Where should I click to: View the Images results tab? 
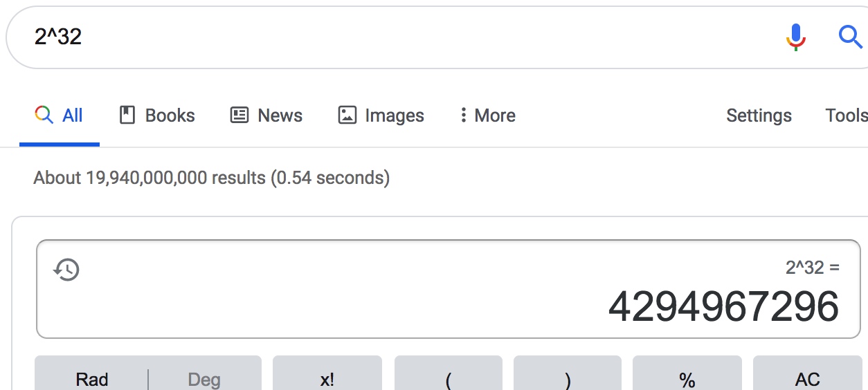[x=381, y=115]
